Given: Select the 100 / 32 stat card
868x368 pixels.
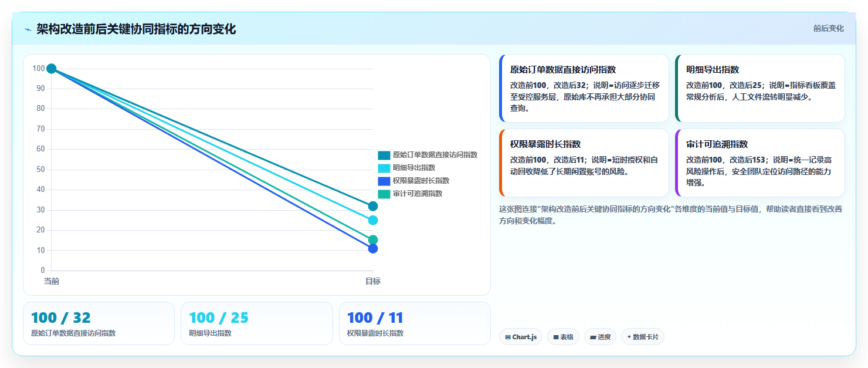Looking at the screenshot, I should (99, 323).
